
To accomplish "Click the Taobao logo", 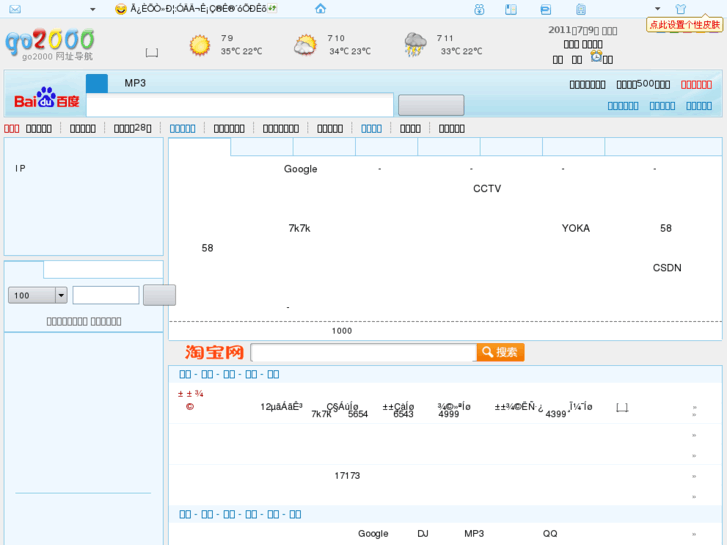I will tap(214, 353).
